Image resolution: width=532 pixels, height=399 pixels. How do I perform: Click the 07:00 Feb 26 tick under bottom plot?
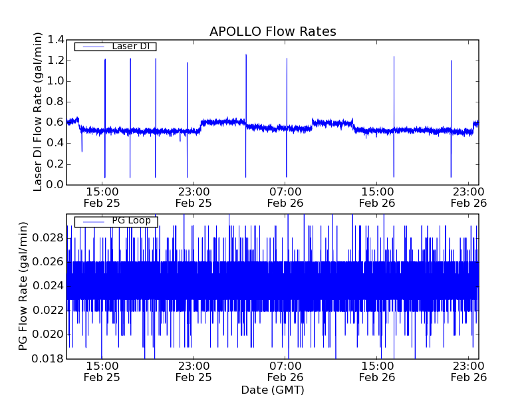point(285,371)
